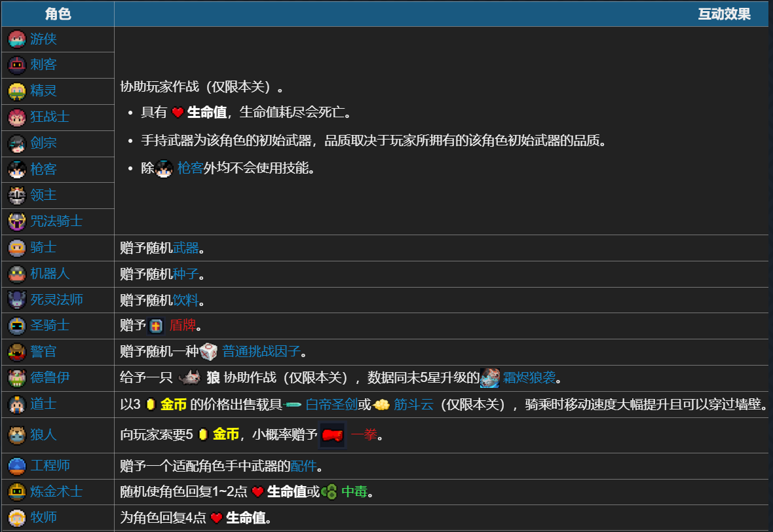Image resolution: width=773 pixels, height=532 pixels.
Task: Click the dice icon beside 普通挑战因子
Action: tap(209, 352)
